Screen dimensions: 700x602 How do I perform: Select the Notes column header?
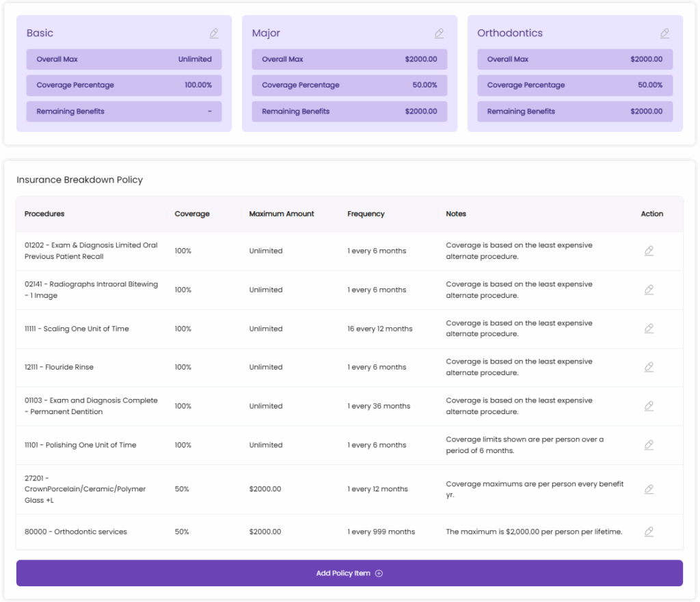pos(456,214)
